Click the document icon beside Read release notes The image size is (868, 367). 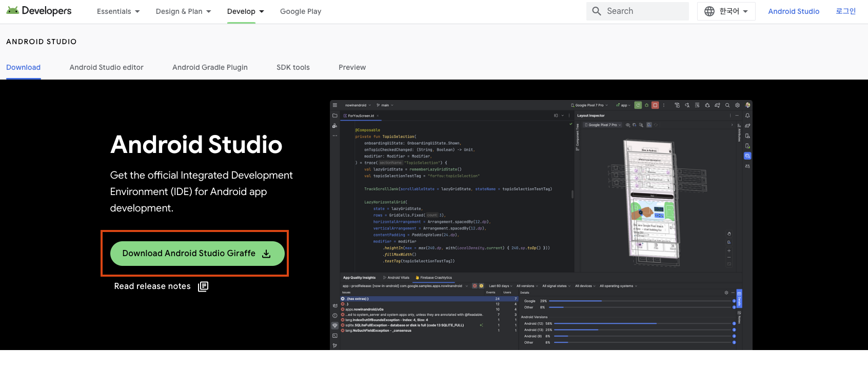(203, 286)
